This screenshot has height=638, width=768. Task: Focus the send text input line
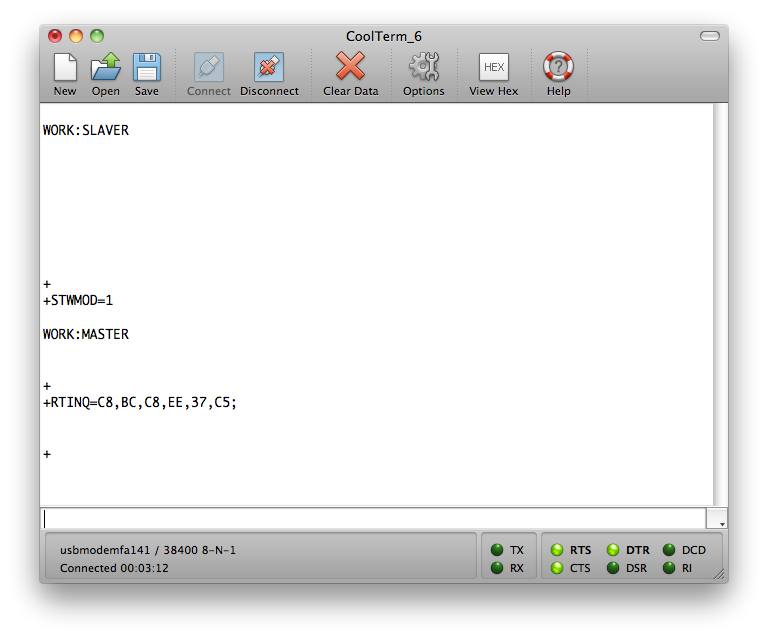(x=373, y=519)
